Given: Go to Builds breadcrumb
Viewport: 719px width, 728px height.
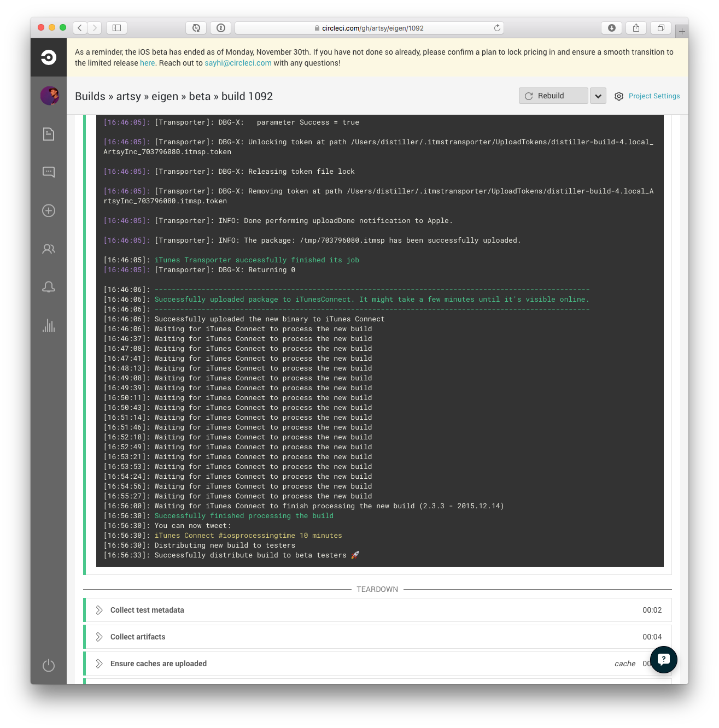Looking at the screenshot, I should point(90,96).
